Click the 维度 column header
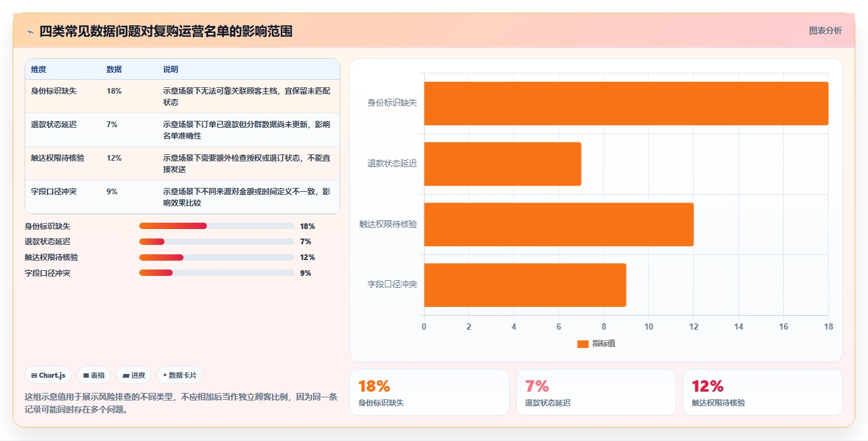 click(39, 69)
